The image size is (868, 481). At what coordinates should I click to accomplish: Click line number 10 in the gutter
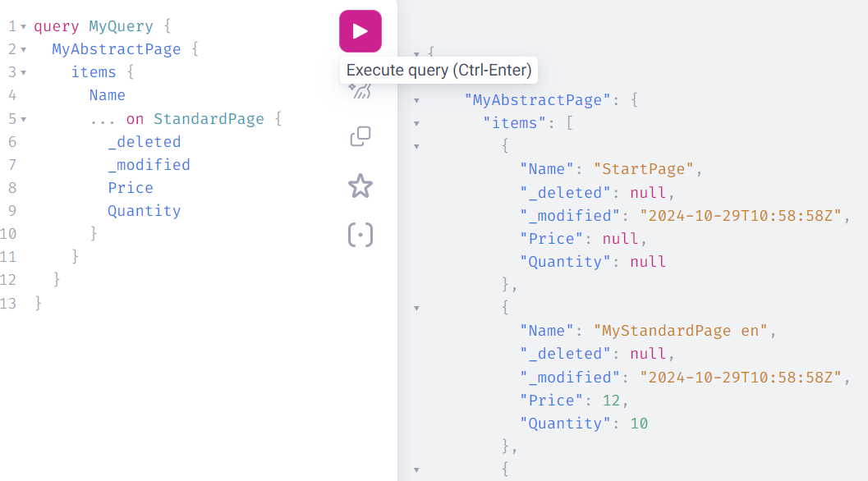[x=8, y=234]
